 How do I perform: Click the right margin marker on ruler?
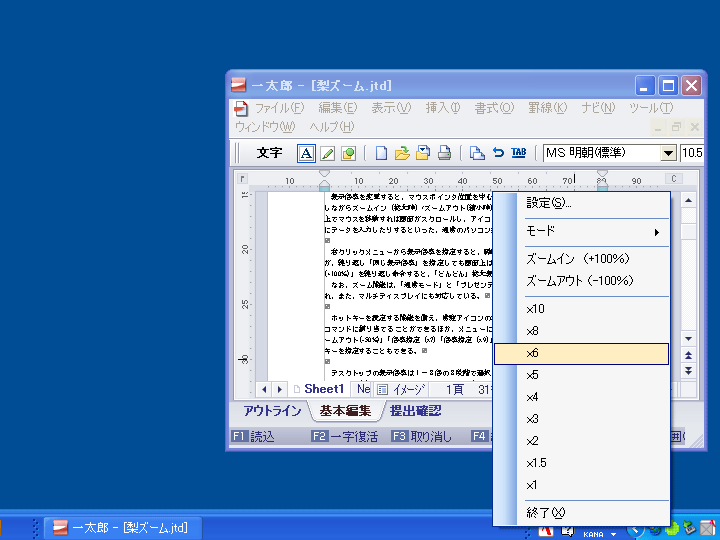(x=602, y=180)
